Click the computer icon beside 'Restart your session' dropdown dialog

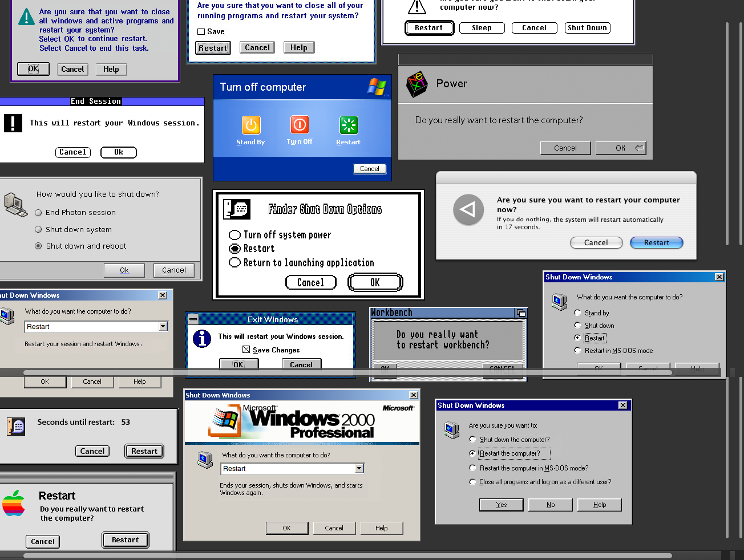tap(7, 316)
